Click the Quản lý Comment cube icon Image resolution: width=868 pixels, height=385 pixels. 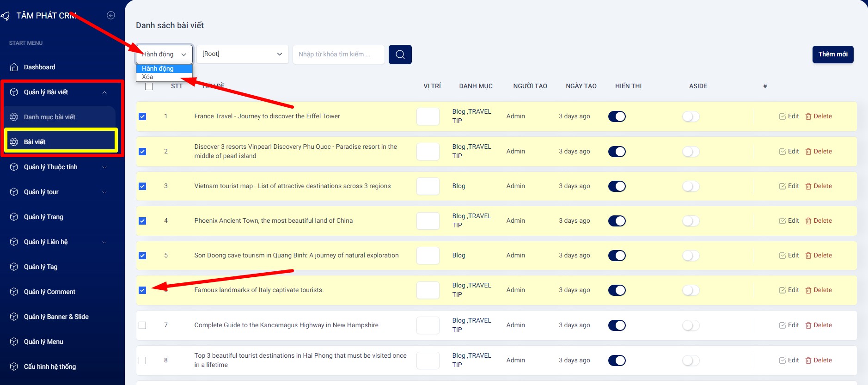(14, 292)
